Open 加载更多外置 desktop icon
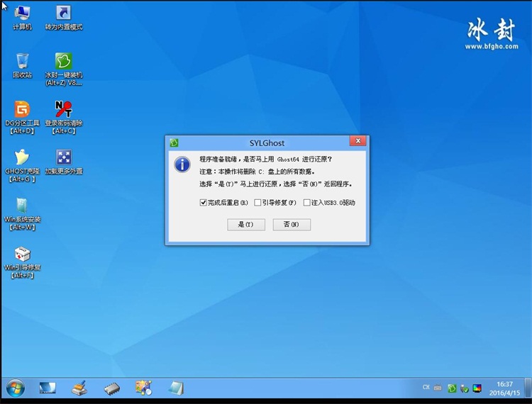Viewport: 532px width, 404px height. coord(63,162)
